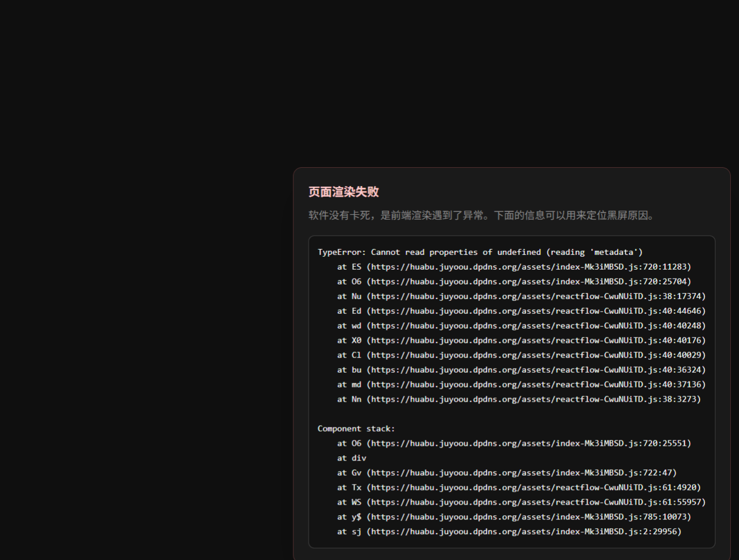Select the 'at div' component line

(x=352, y=458)
